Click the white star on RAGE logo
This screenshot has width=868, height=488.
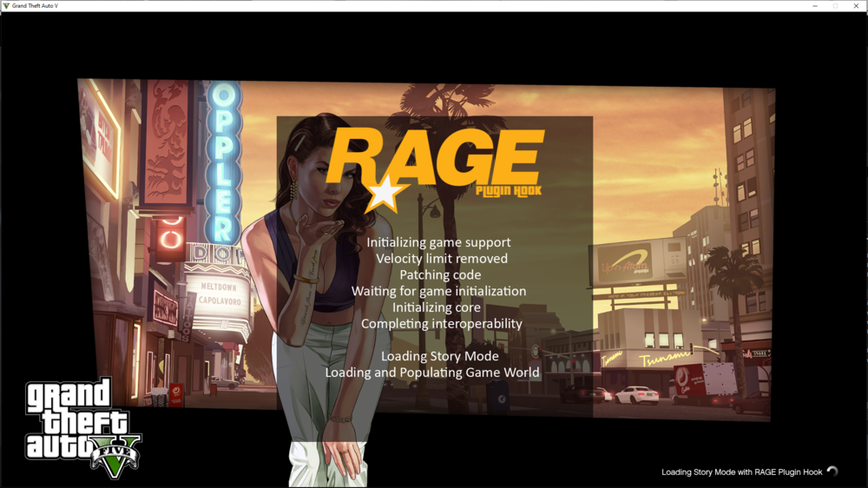(x=383, y=195)
